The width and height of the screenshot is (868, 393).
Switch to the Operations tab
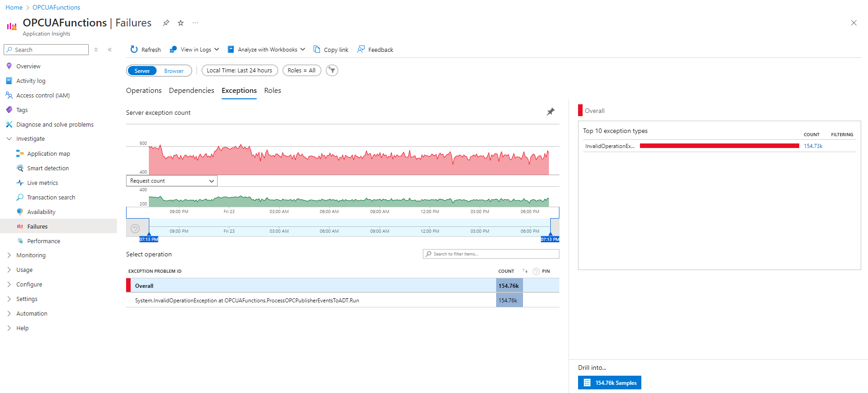pyautogui.click(x=144, y=91)
